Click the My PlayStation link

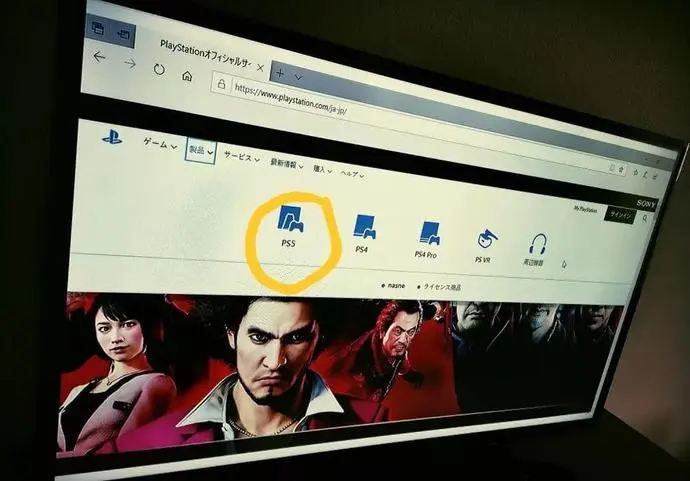[x=585, y=209]
